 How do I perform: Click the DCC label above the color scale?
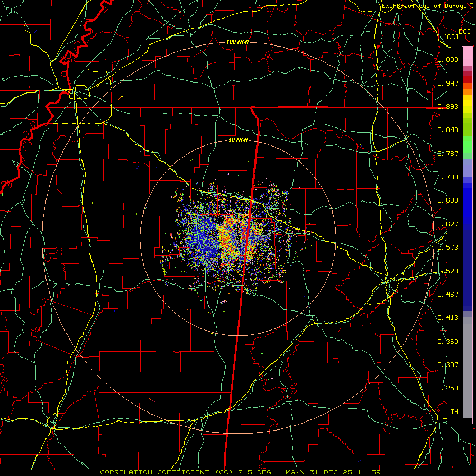click(x=464, y=32)
